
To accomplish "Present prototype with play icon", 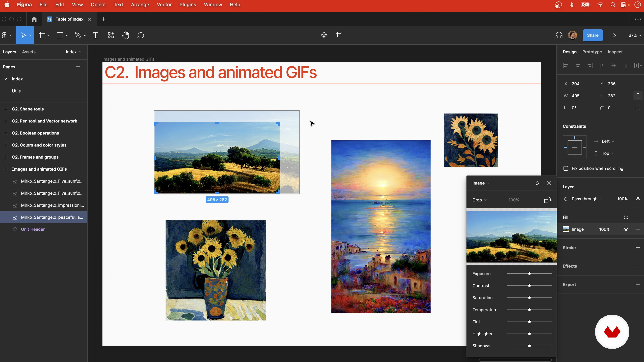I will [x=614, y=35].
